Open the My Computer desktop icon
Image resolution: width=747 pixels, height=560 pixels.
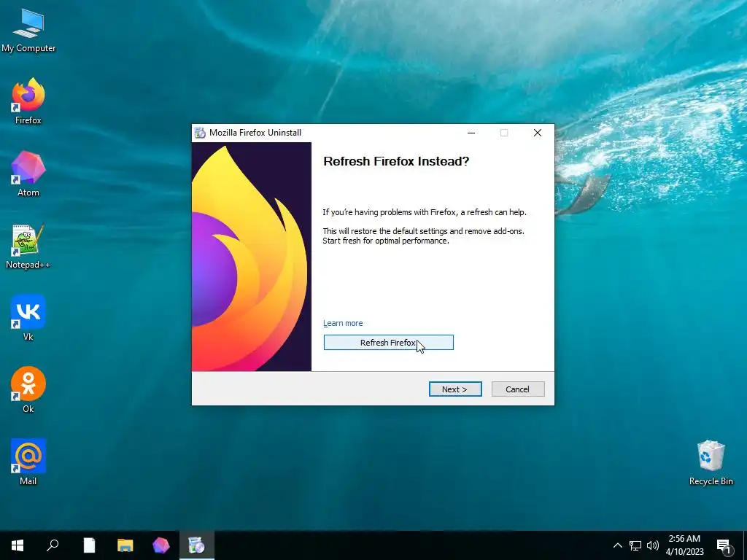click(x=28, y=29)
